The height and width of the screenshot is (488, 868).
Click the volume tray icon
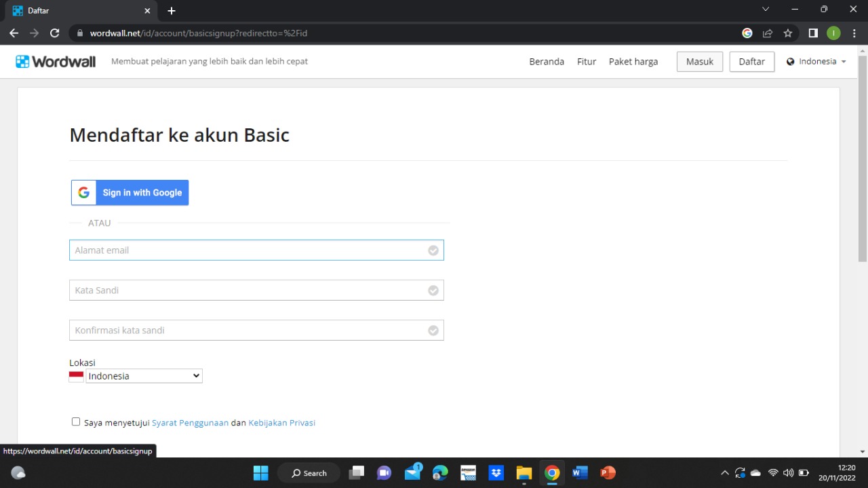788,473
